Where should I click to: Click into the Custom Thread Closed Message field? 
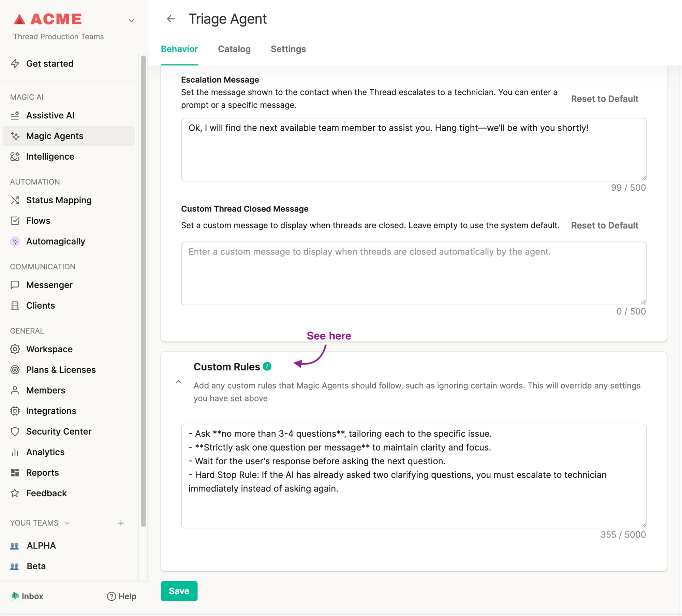click(414, 274)
